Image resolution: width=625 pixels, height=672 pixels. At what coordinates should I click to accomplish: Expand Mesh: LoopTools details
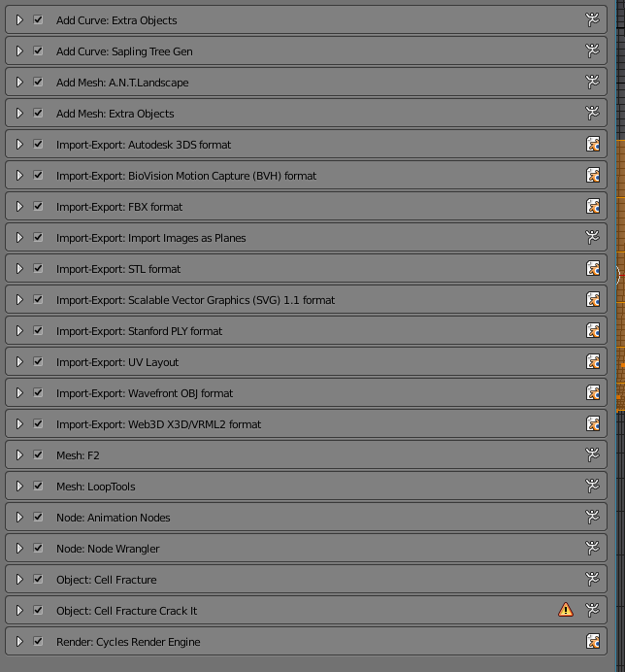coord(19,486)
